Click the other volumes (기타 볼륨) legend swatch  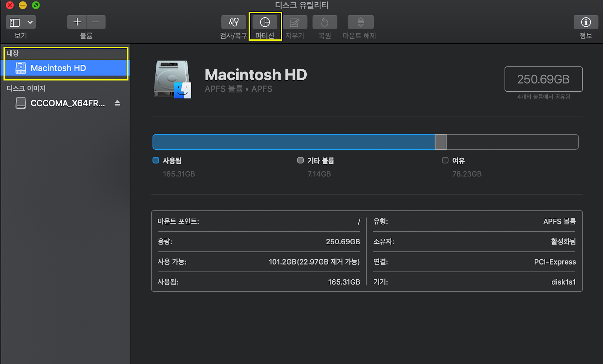(x=300, y=160)
